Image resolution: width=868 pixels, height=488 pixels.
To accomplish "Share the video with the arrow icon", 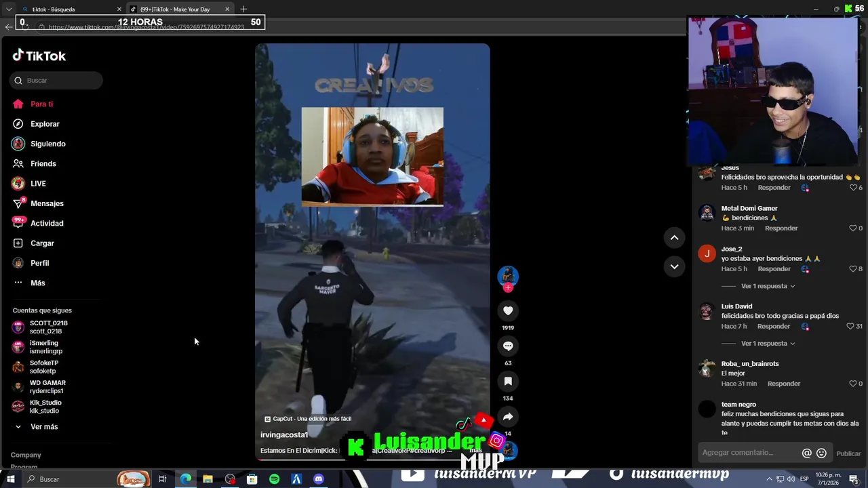I will 508,416.
